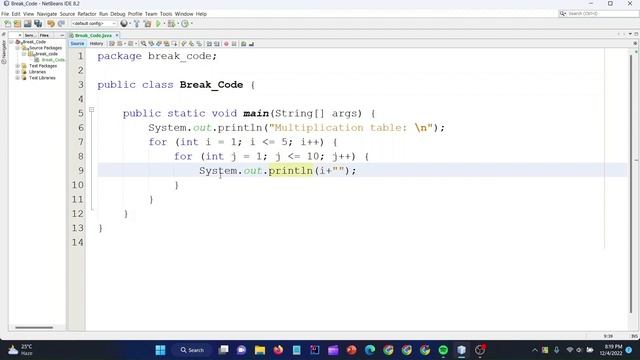Open the default config dropdown
The height and width of the screenshot is (360, 640).
click(94, 24)
